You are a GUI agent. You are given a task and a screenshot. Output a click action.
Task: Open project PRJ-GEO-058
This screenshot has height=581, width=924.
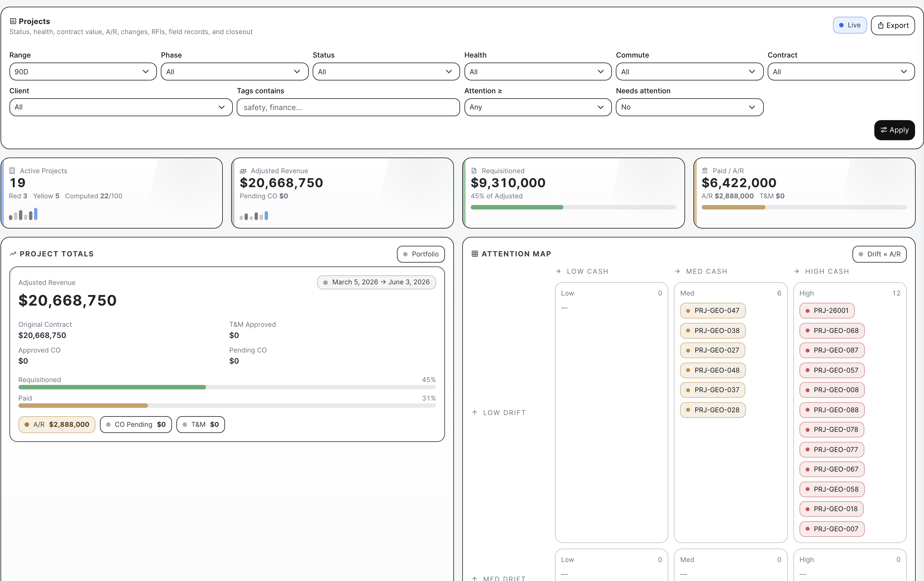click(832, 489)
